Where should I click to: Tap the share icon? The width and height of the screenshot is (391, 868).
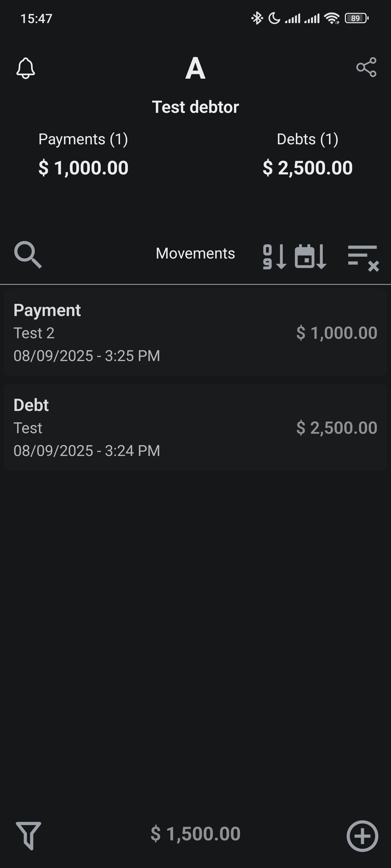(x=366, y=67)
